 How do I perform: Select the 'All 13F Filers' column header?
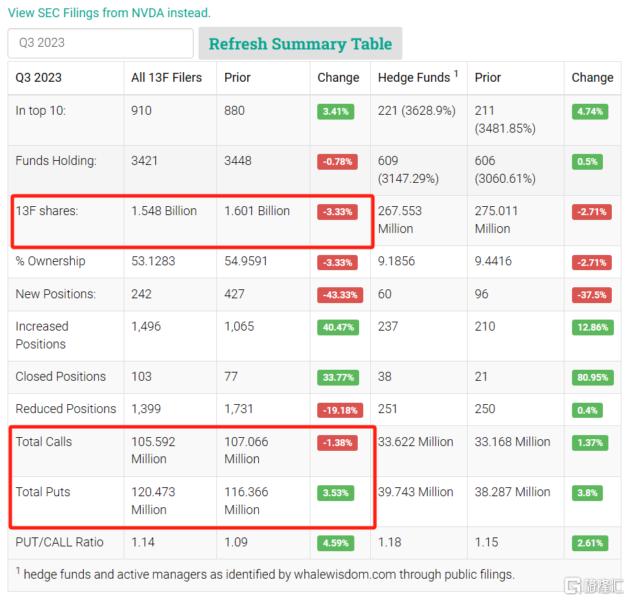[x=166, y=77]
